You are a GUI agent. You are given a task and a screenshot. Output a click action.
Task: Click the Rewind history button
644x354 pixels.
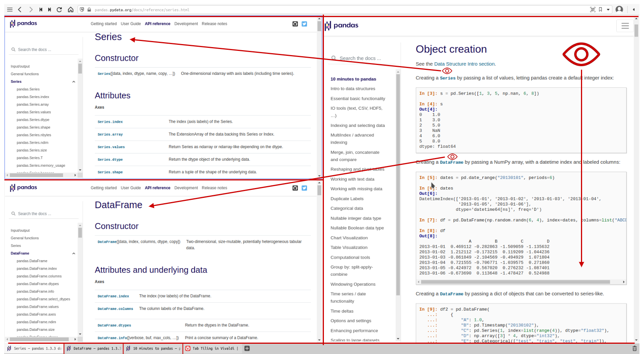[x=41, y=9]
